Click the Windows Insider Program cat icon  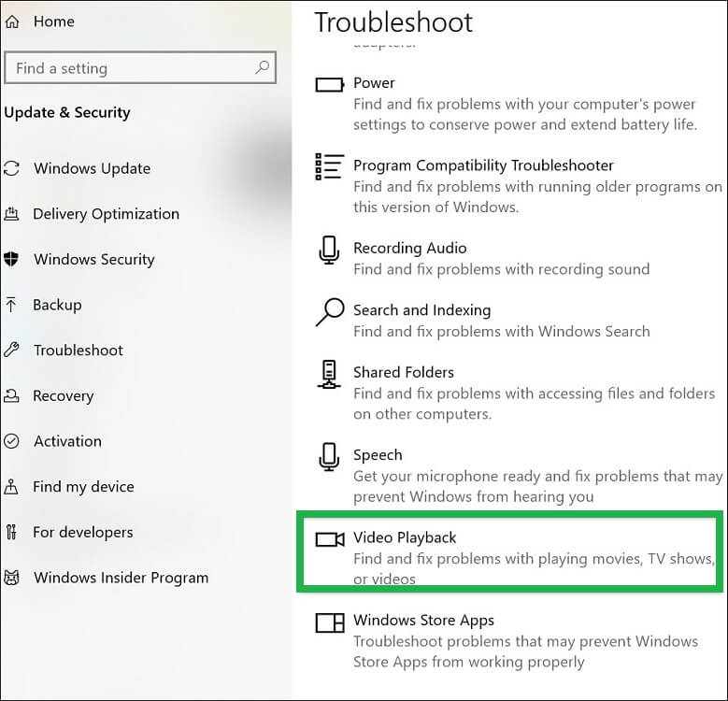(x=11, y=578)
